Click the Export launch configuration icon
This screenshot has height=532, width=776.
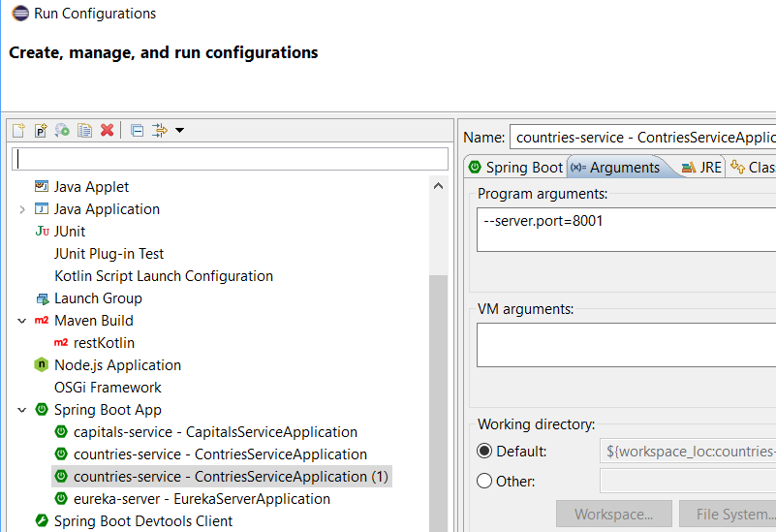click(62, 130)
